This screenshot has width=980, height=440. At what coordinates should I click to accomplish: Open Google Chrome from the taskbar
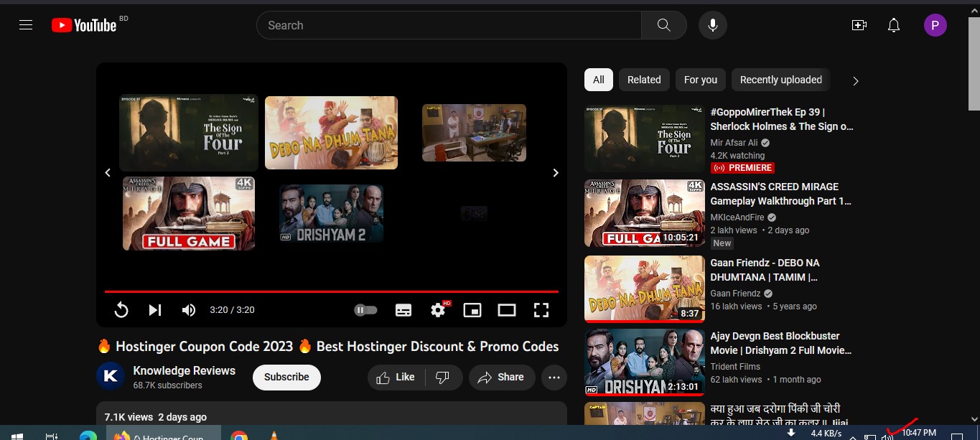coord(239,435)
